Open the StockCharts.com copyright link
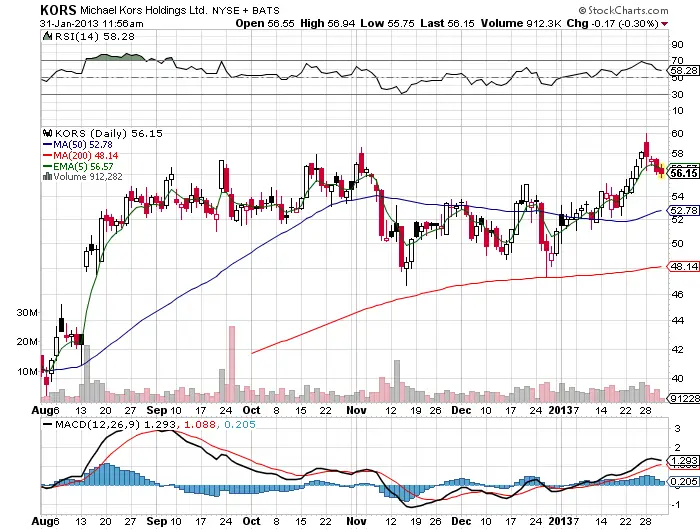 click(x=623, y=10)
